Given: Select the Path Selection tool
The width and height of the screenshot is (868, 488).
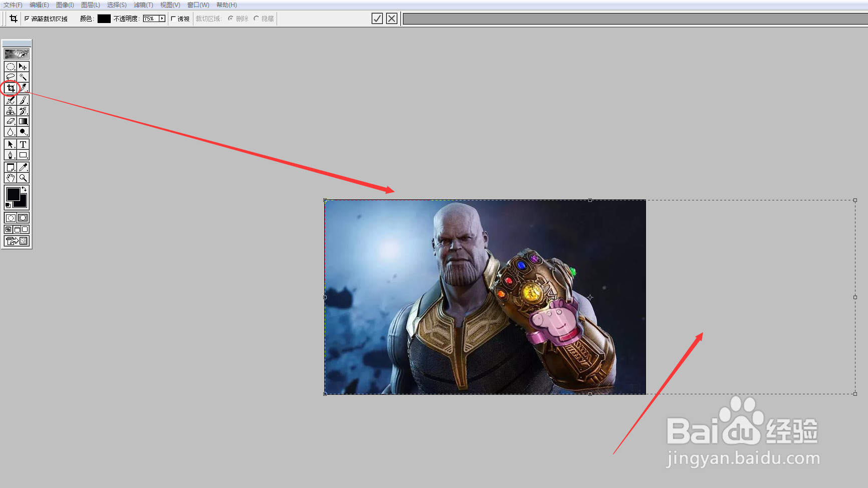Looking at the screenshot, I should click(x=10, y=144).
